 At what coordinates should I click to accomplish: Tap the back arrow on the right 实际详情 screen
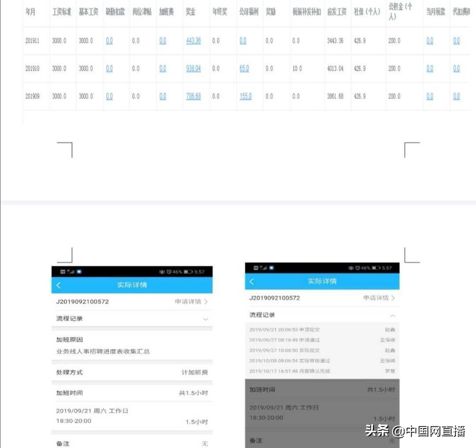click(252, 281)
